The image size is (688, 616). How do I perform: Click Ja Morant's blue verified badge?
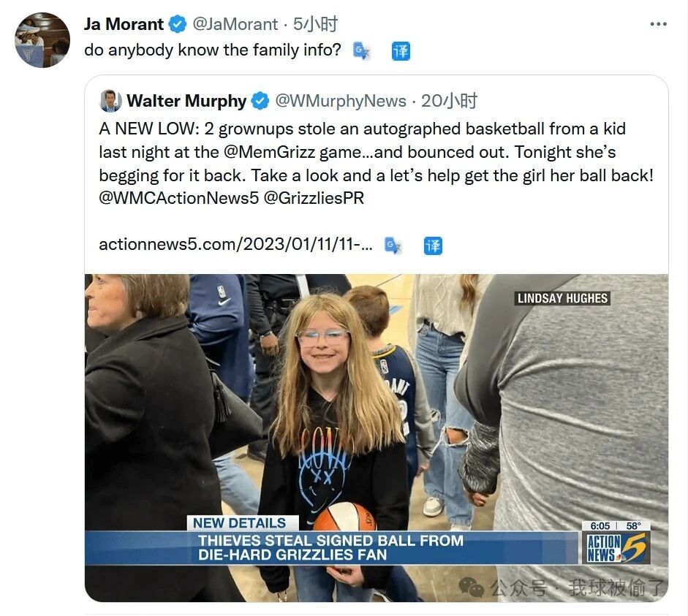(178, 24)
